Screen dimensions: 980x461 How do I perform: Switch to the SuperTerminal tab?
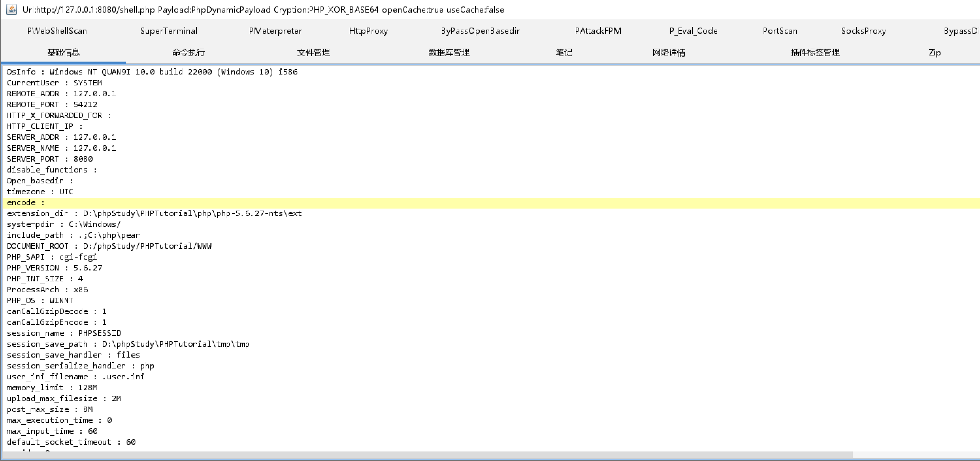coord(168,31)
